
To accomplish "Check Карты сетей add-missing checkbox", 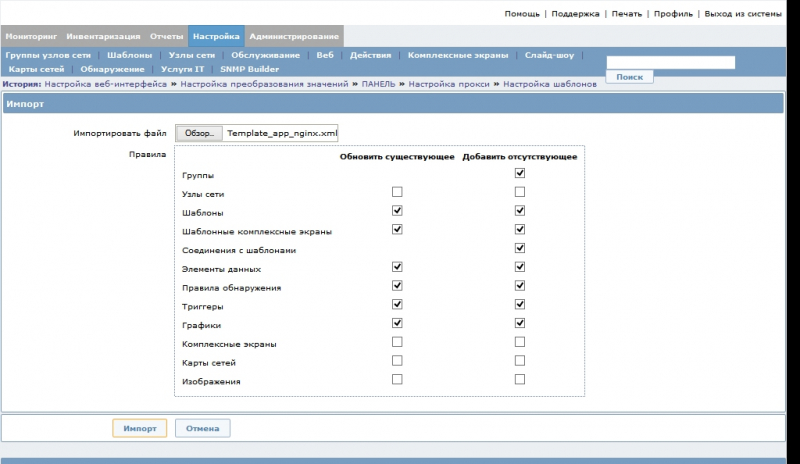I will [520, 360].
